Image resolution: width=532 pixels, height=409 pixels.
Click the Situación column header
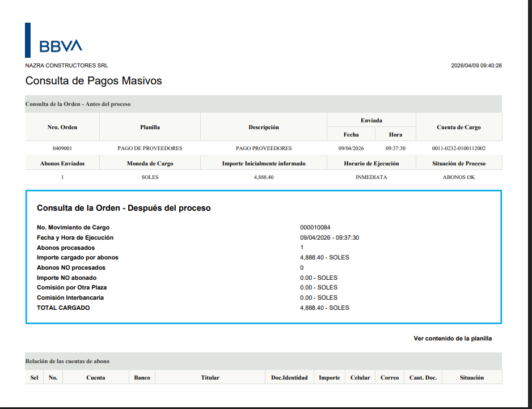[472, 377]
